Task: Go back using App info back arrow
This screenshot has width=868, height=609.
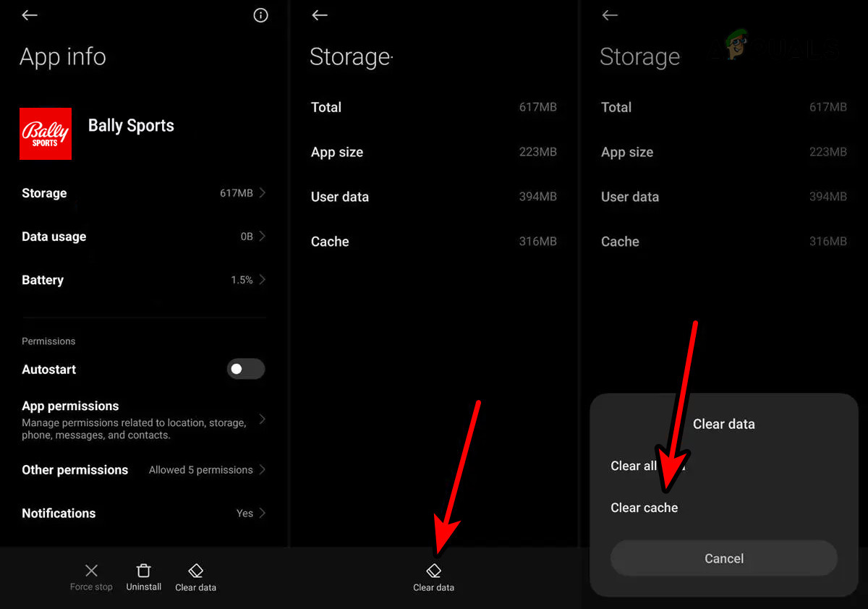Action: pos(30,15)
